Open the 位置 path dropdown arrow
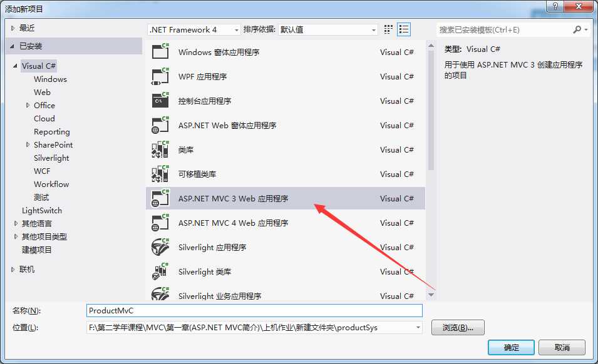The image size is (598, 364). point(418,328)
